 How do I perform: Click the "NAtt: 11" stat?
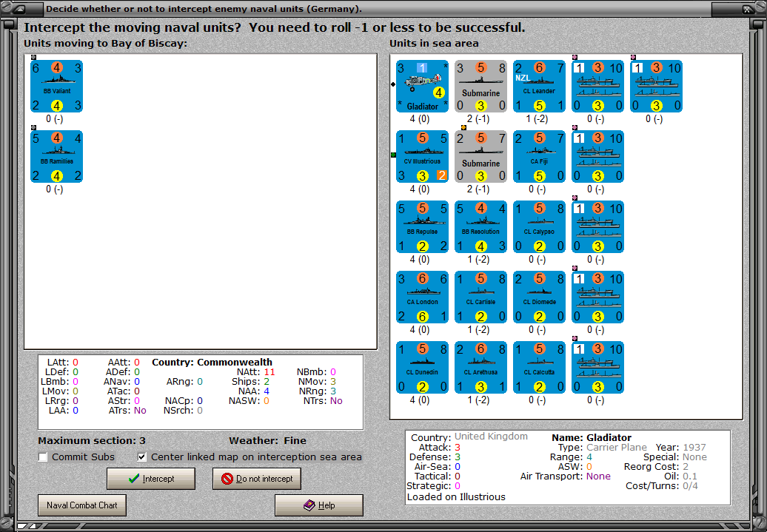point(256,372)
